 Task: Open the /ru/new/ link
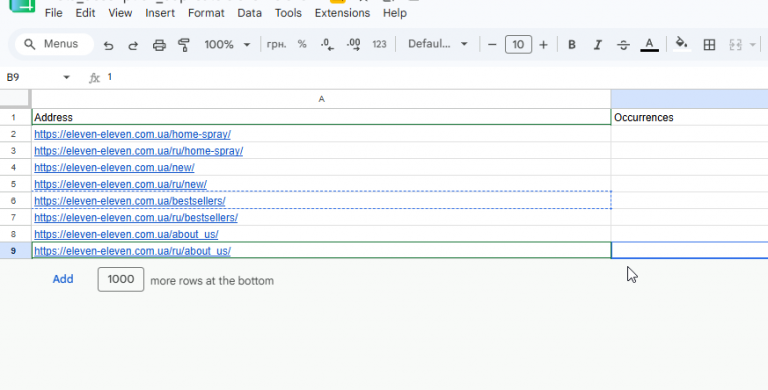120,184
